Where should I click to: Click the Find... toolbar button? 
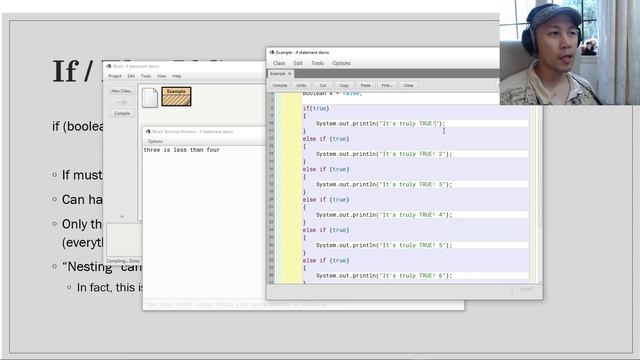(387, 85)
